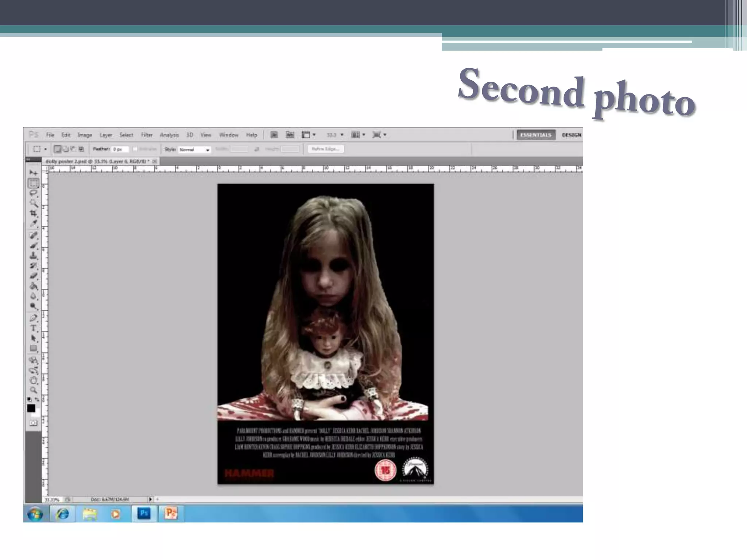
Task: Open the zoom level dropdown in top bar
Action: click(342, 135)
